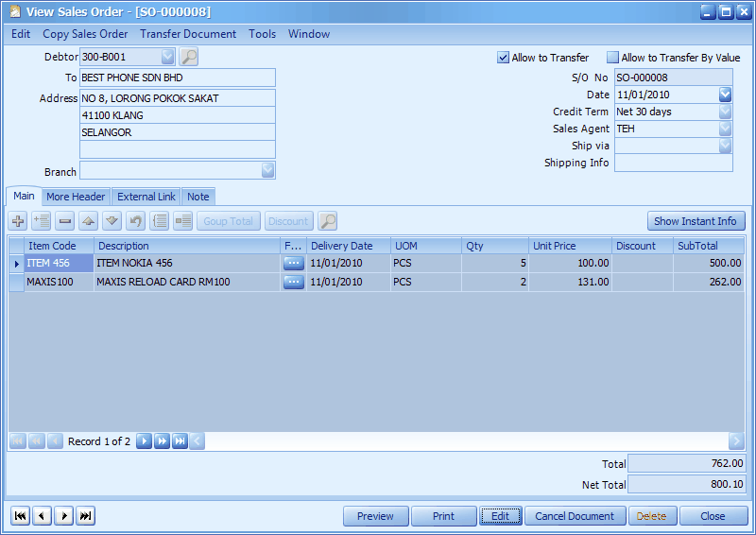Open the Transfer Document menu
The image size is (756, 535).
188,34
